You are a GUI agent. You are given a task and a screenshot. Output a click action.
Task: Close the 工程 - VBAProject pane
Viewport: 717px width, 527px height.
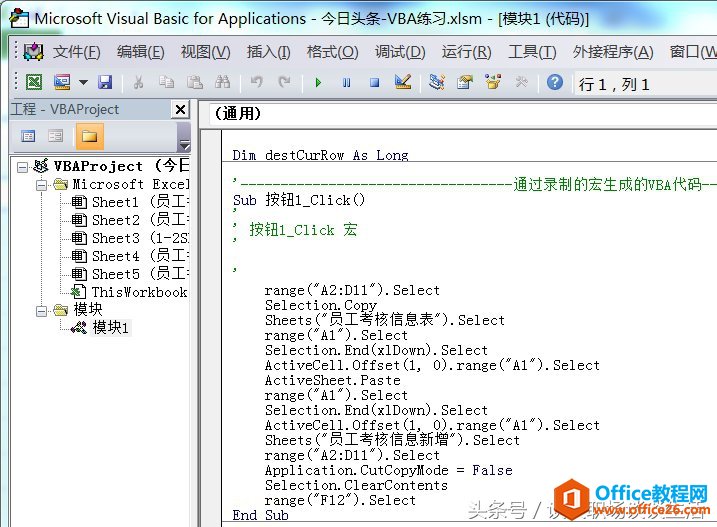click(181, 109)
